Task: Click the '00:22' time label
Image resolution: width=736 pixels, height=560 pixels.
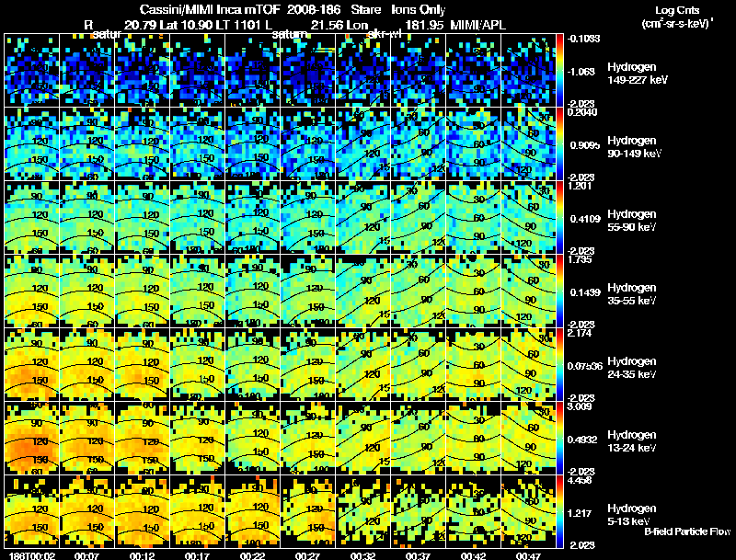Action: point(252,555)
